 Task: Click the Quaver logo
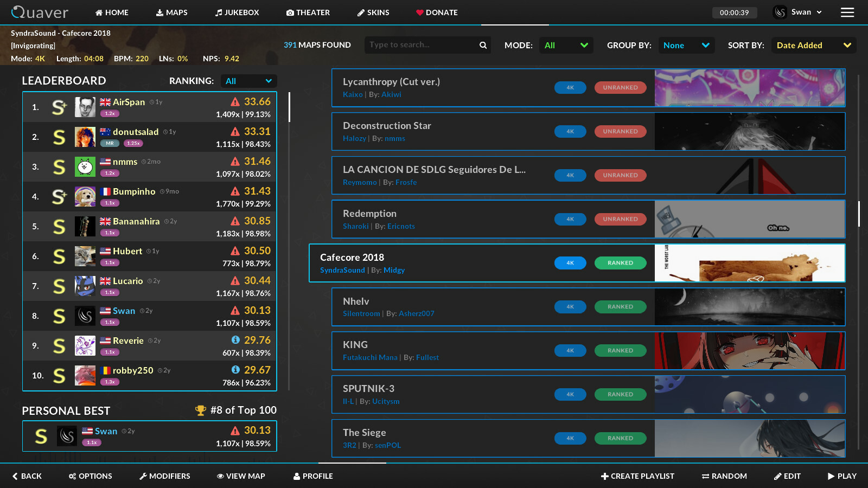(40, 12)
